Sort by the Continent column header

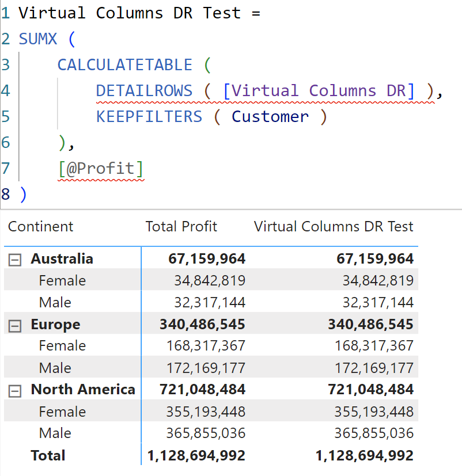(41, 226)
